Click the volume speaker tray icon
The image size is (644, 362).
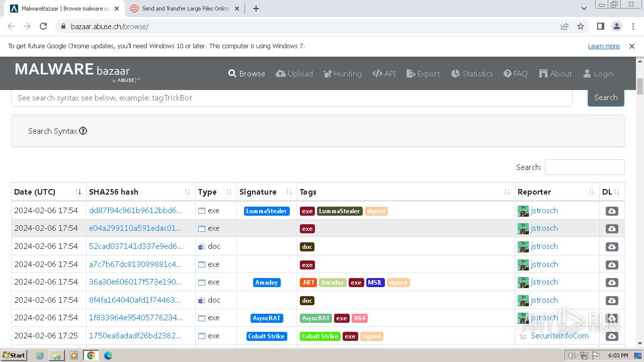click(572, 355)
